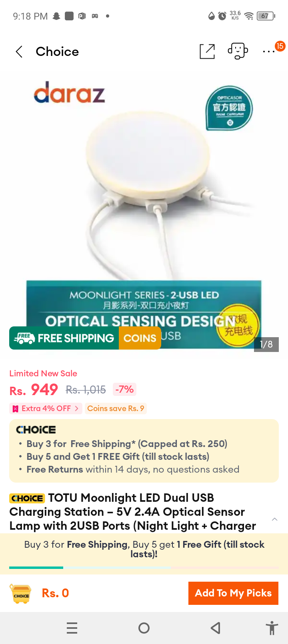The width and height of the screenshot is (288, 644).
Task: Tap the back arrow icon
Action: click(19, 52)
